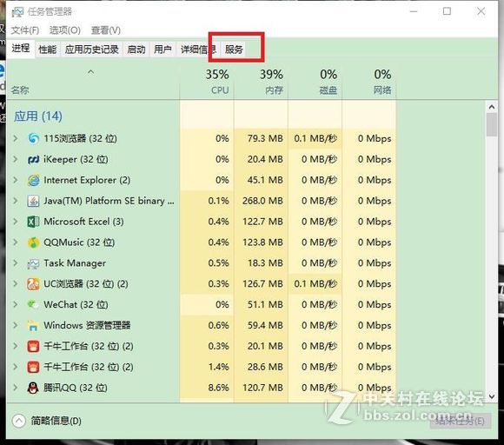Click the 8.6% CPU value

219,388
